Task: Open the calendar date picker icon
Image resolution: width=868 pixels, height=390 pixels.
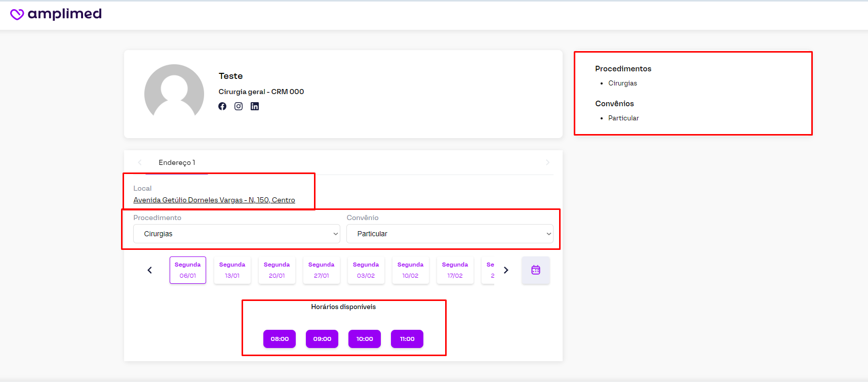Action: [535, 270]
